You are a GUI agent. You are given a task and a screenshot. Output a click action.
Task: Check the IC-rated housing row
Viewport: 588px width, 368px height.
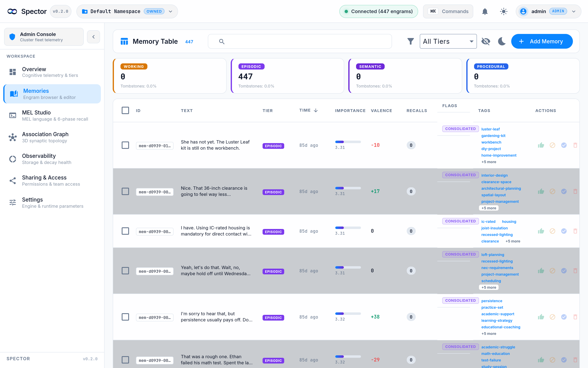click(x=125, y=231)
